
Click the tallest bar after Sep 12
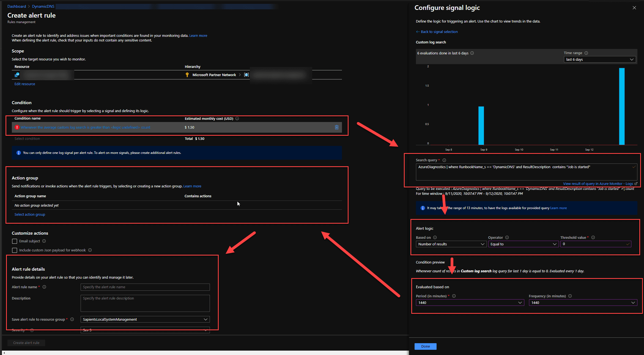point(622,106)
